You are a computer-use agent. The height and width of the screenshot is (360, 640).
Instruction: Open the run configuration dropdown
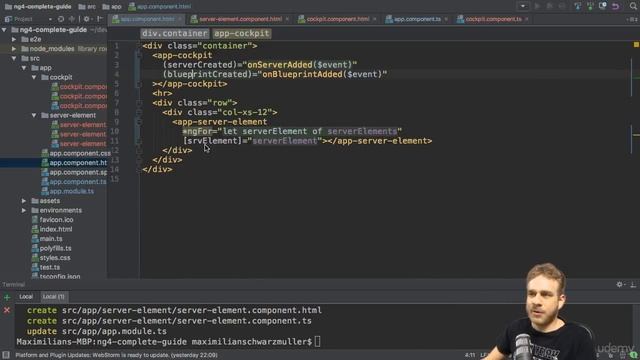click(x=522, y=6)
